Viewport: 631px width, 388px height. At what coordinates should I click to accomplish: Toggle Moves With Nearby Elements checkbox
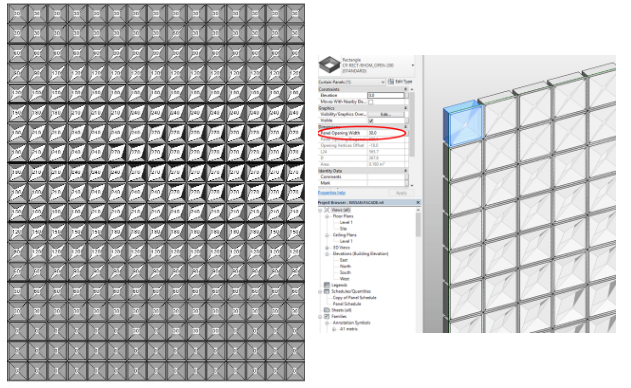coord(371,102)
